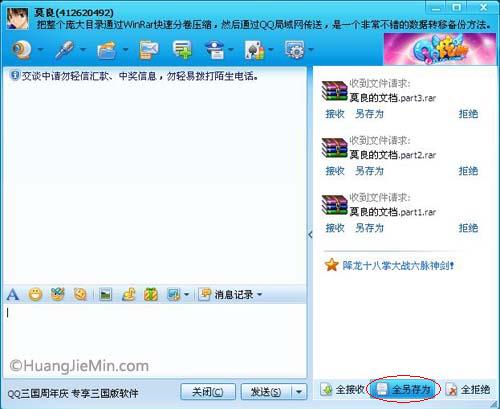Click file name 莫良的文档.part2.rar
This screenshot has width=500, height=409.
[x=393, y=155]
